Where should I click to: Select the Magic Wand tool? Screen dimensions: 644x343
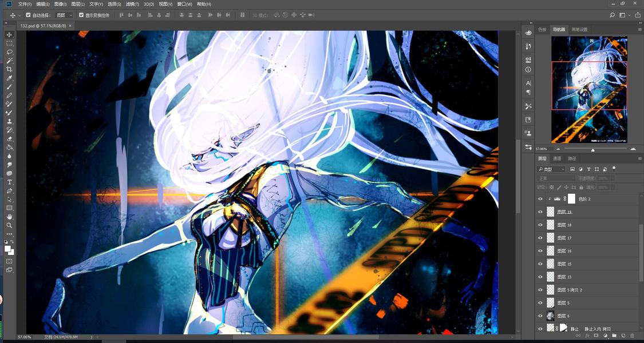[10, 61]
